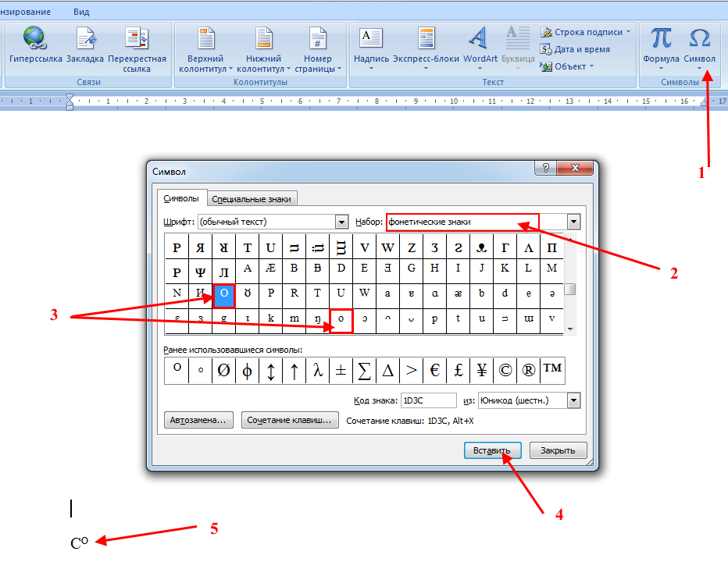Open the Символ omega menu
The width and height of the screenshot is (728, 569).
[x=699, y=50]
